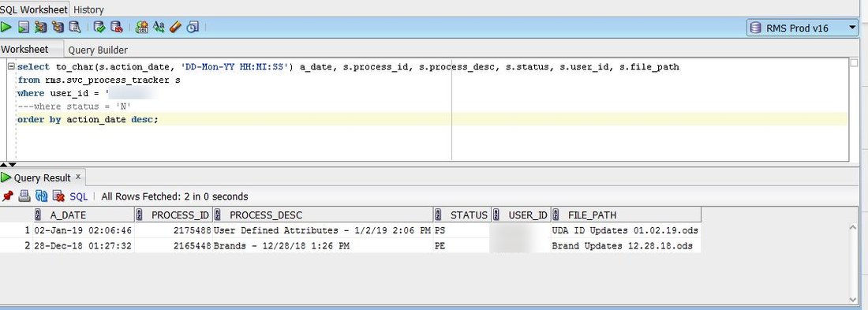Rollback changes with the red arrow database icon
Screen dimensions: 868x310
[x=116, y=27]
